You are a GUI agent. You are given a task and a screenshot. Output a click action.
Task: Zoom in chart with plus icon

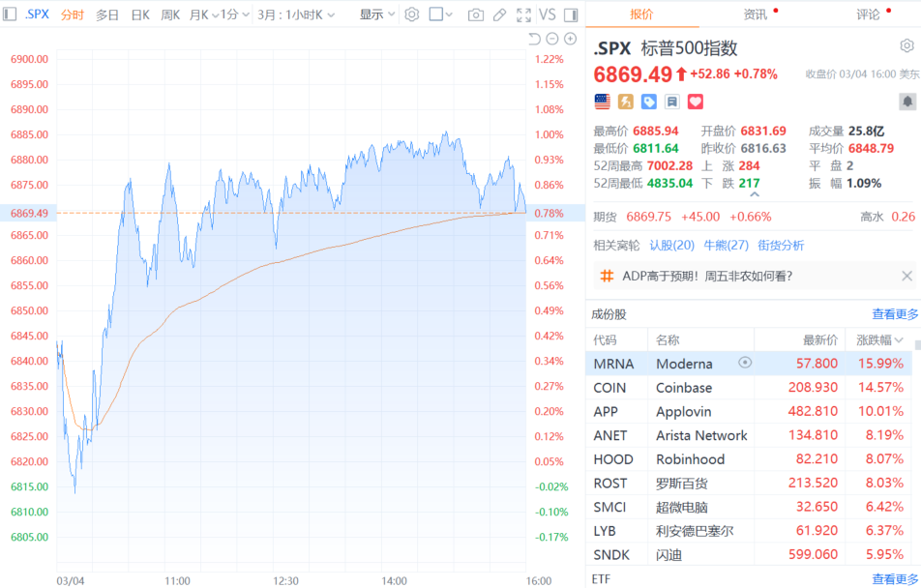(x=570, y=39)
